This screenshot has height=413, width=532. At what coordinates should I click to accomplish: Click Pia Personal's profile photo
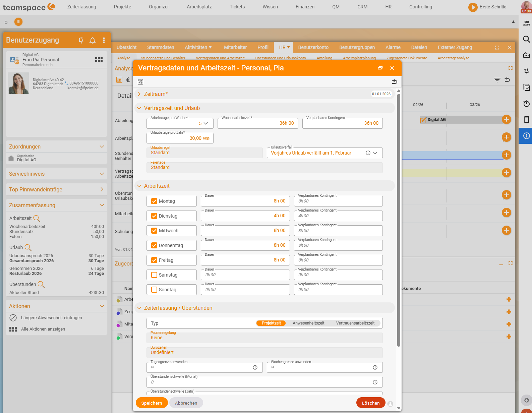point(18,83)
